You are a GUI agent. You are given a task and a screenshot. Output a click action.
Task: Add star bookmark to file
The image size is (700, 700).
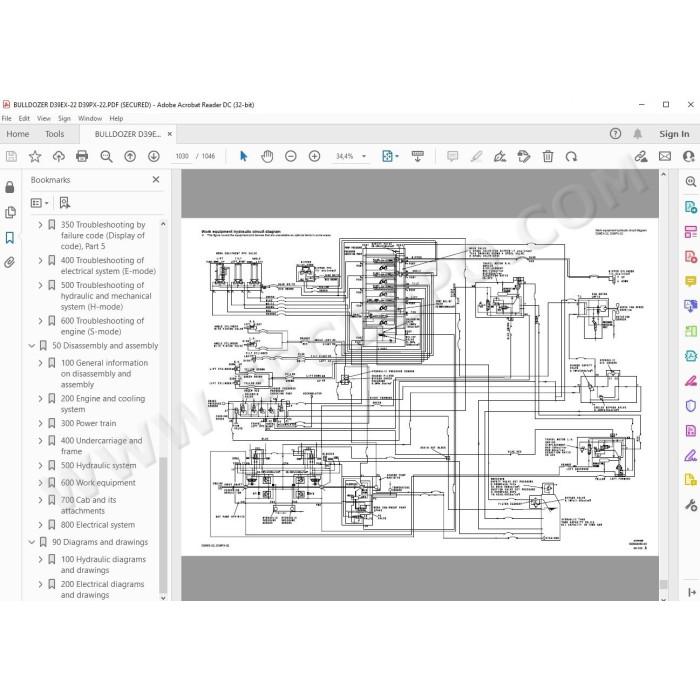(x=35, y=156)
